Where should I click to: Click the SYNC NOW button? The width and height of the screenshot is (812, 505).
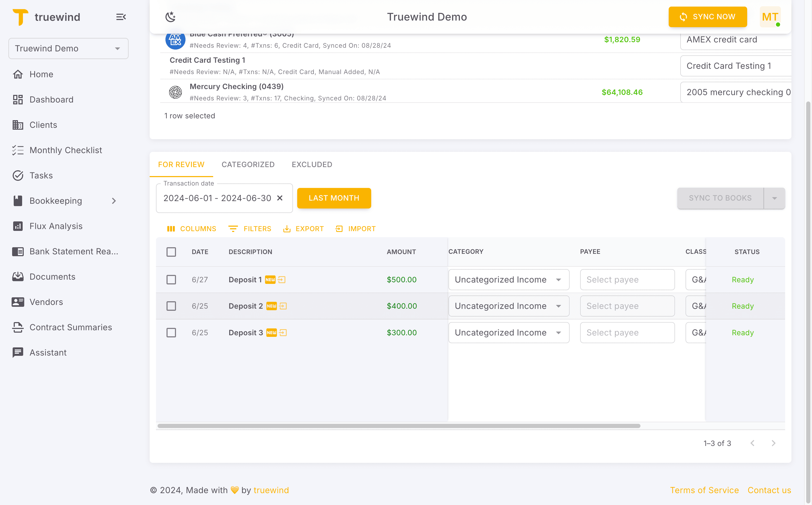tap(708, 17)
